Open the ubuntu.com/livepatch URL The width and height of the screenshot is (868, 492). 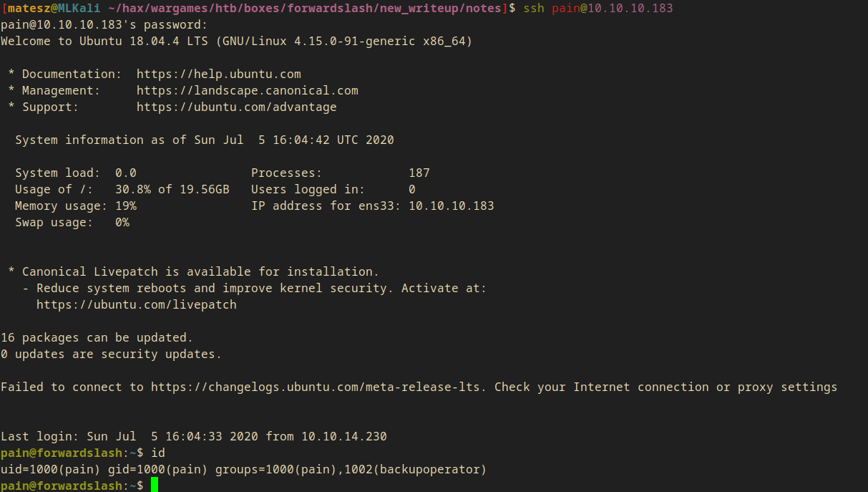[136, 304]
